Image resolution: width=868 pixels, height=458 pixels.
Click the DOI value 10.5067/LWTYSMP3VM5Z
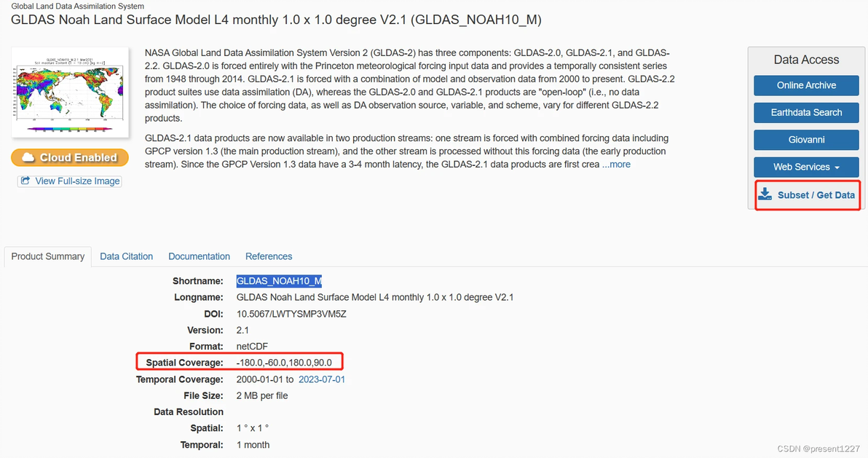click(x=291, y=314)
